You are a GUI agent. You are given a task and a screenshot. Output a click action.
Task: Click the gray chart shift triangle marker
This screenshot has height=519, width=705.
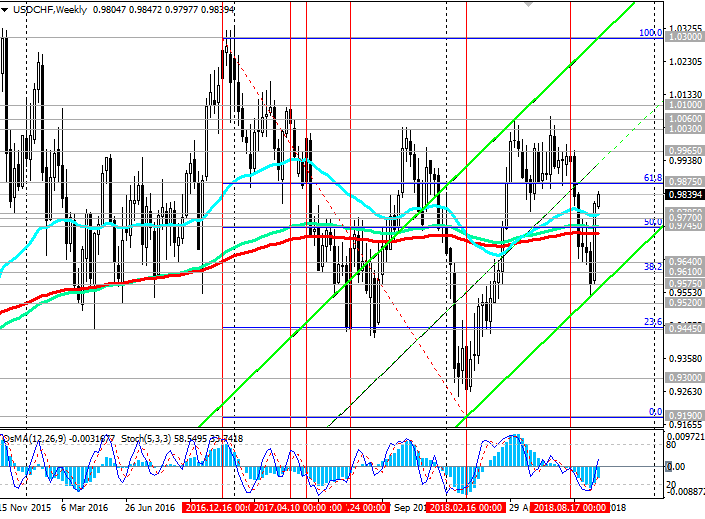[x=528, y=4]
